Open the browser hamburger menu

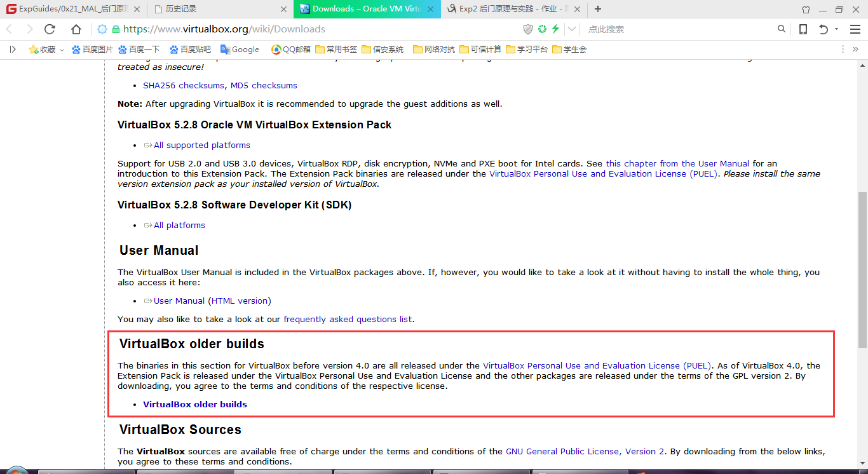point(855,29)
